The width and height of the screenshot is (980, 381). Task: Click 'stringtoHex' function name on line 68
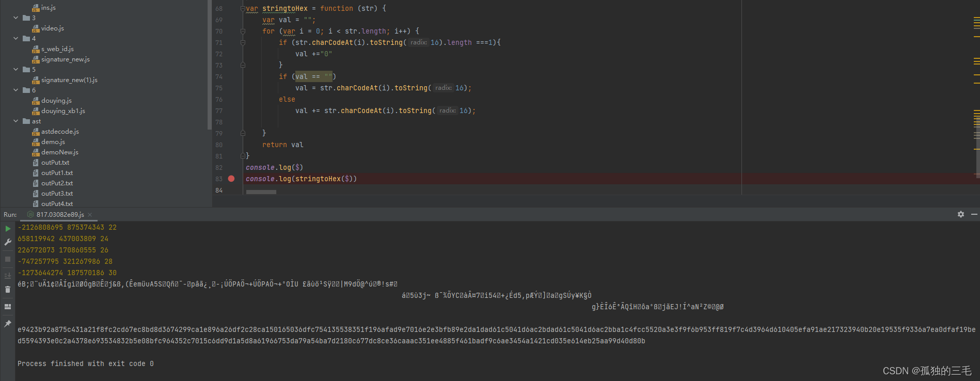coord(285,8)
